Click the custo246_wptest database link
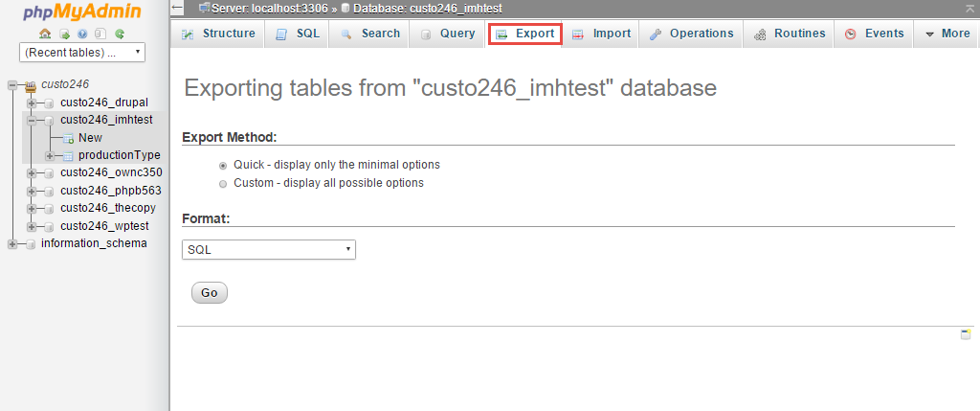This screenshot has width=980, height=411. pyautogui.click(x=104, y=226)
